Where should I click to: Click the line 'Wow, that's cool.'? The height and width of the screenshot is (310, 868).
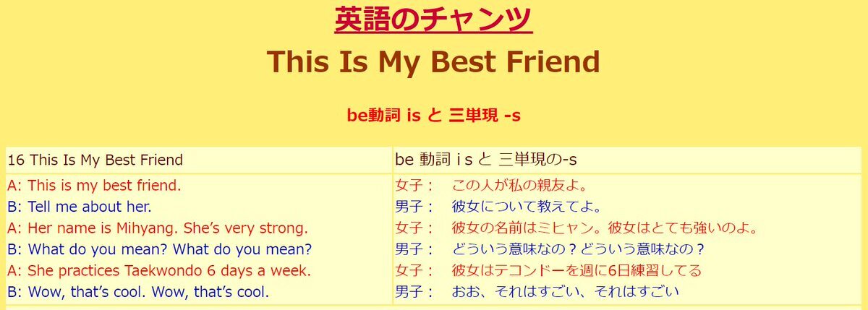(x=138, y=293)
